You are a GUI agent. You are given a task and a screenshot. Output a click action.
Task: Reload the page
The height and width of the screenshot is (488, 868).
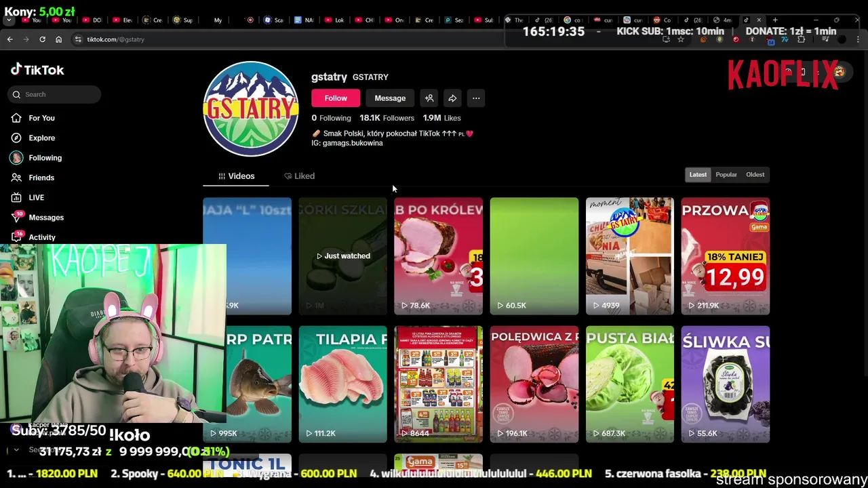42,39
